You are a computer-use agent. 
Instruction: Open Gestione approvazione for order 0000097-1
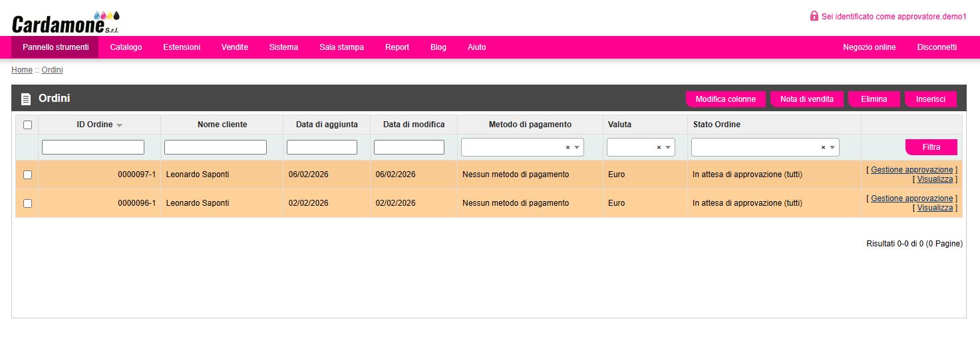[x=912, y=170]
